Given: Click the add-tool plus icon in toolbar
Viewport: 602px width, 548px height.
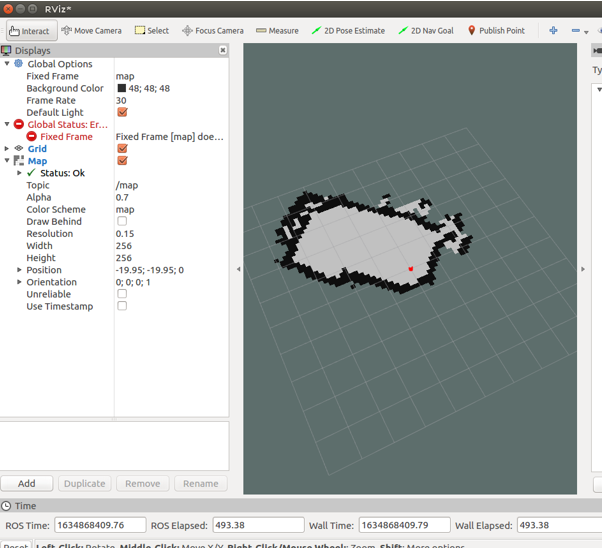Looking at the screenshot, I should [x=554, y=31].
